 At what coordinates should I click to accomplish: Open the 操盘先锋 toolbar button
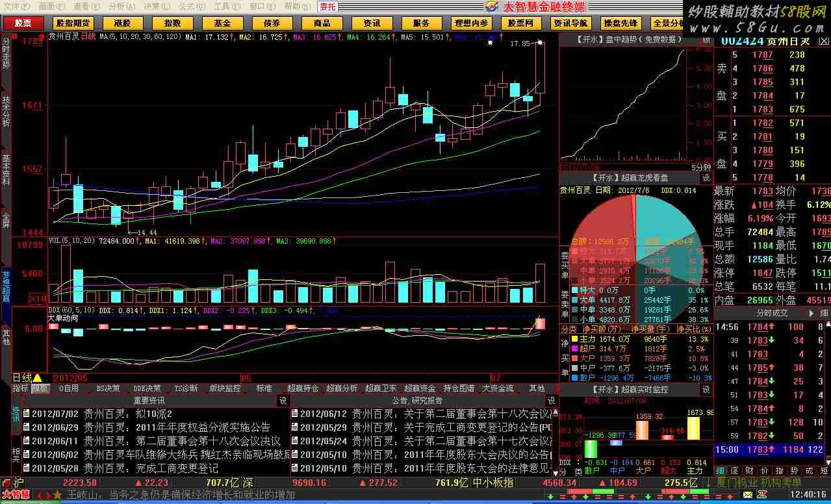pos(620,23)
